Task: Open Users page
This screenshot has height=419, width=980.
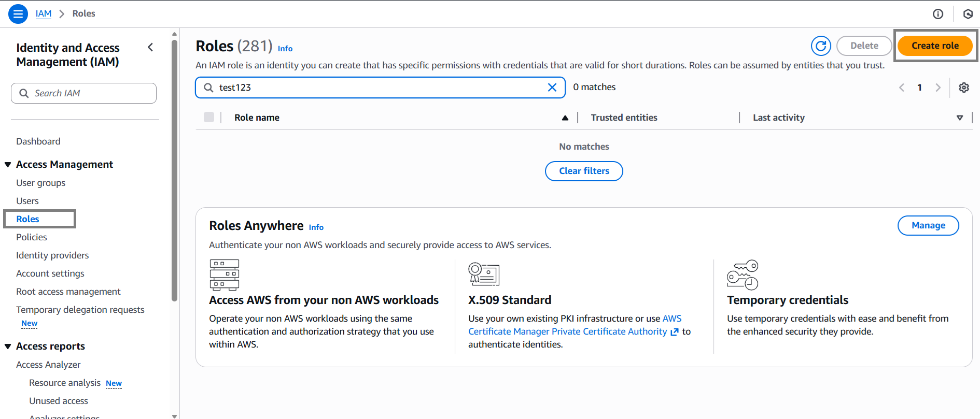Action: click(x=27, y=201)
